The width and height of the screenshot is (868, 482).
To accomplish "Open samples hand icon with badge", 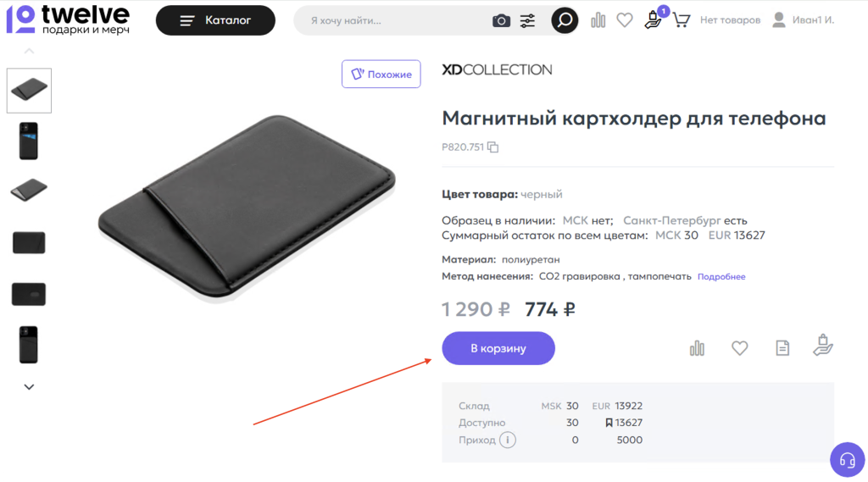I will [654, 19].
